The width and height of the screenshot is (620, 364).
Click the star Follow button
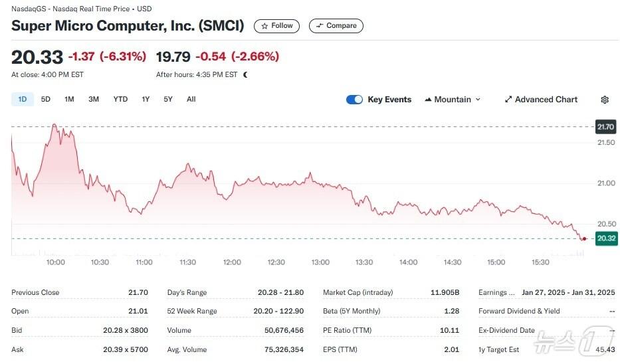(276, 26)
